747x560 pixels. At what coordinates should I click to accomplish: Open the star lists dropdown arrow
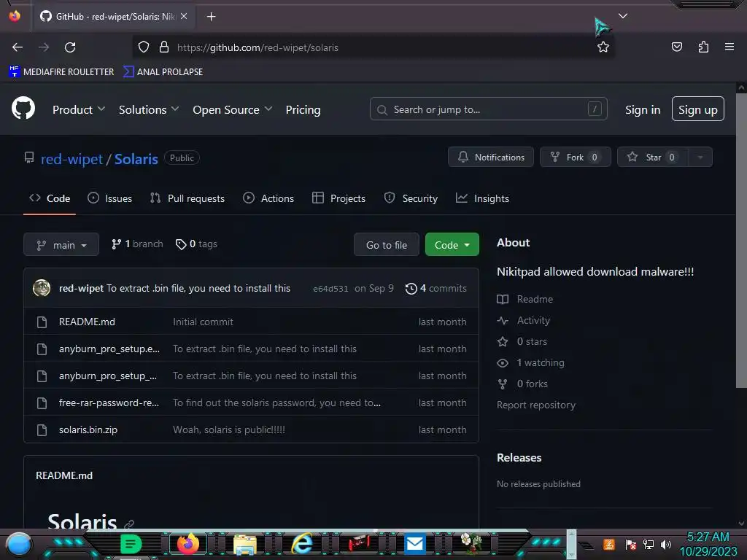coord(700,157)
